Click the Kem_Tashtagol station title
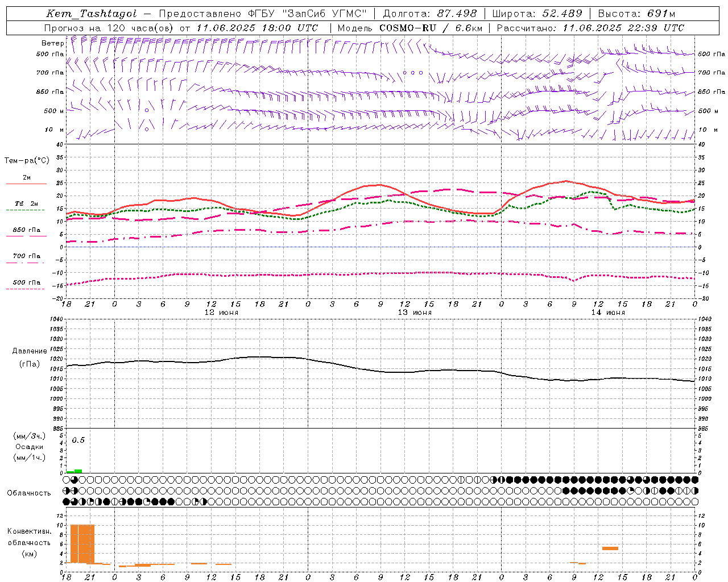728x582 pixels. coord(91,14)
